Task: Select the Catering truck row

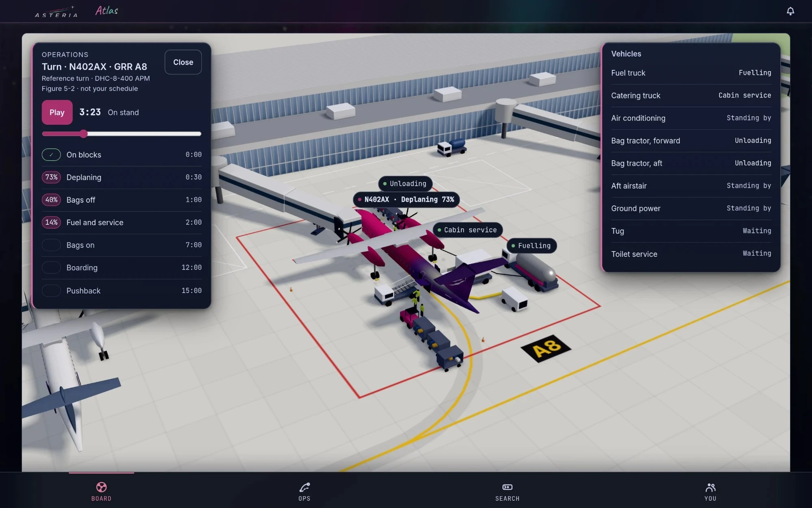Action: (691, 96)
